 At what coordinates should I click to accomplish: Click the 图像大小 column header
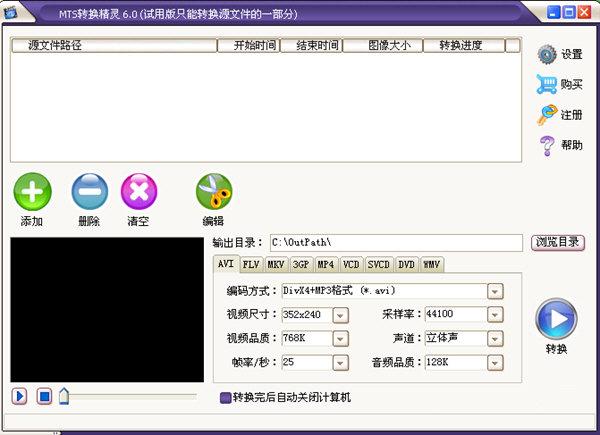click(x=383, y=46)
